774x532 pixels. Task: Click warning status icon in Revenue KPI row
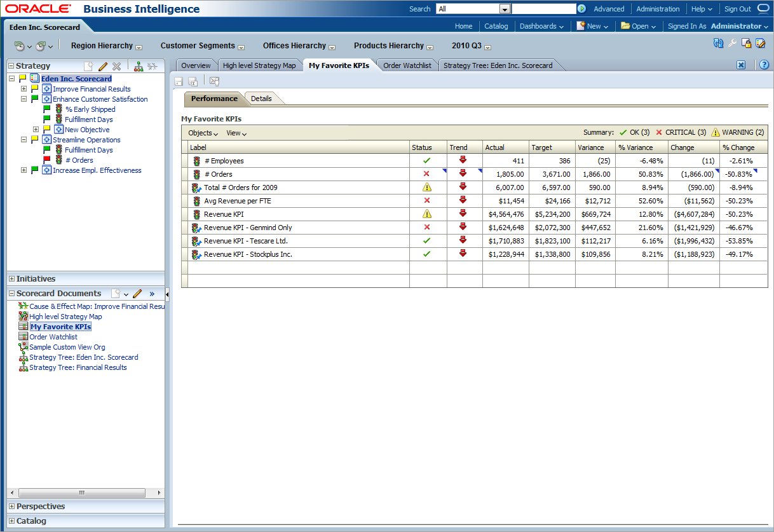click(427, 214)
